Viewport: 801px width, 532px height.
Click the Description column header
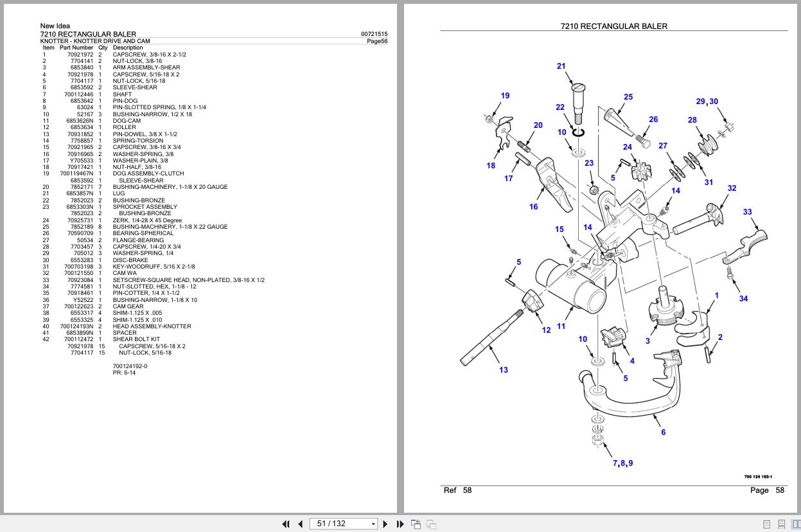(128, 48)
